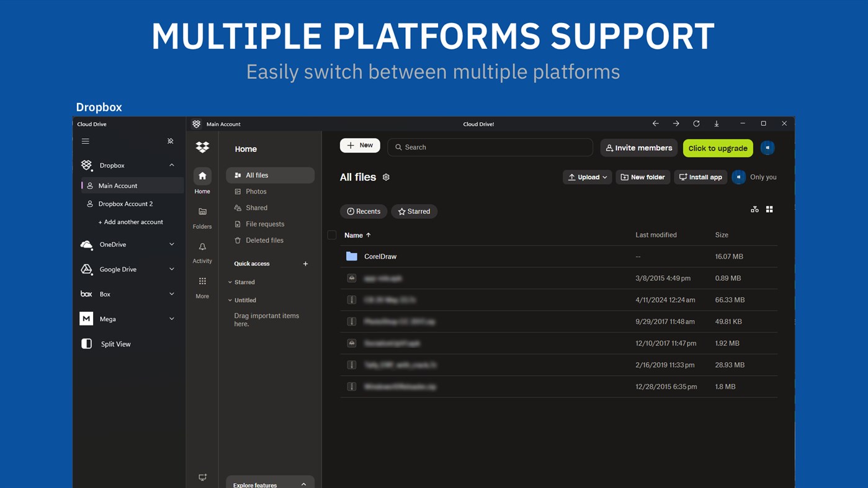Screen dimensions: 868x488
Task: Open the CorelDraw folder name
Action: (380, 256)
